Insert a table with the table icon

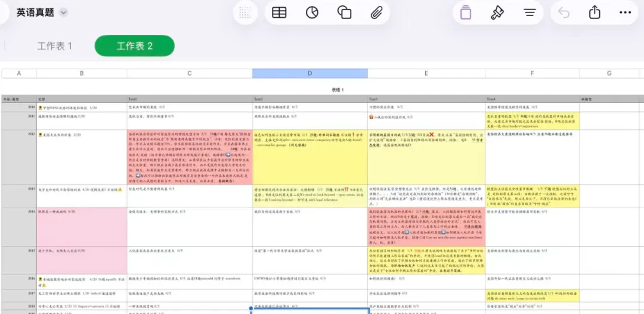point(279,13)
